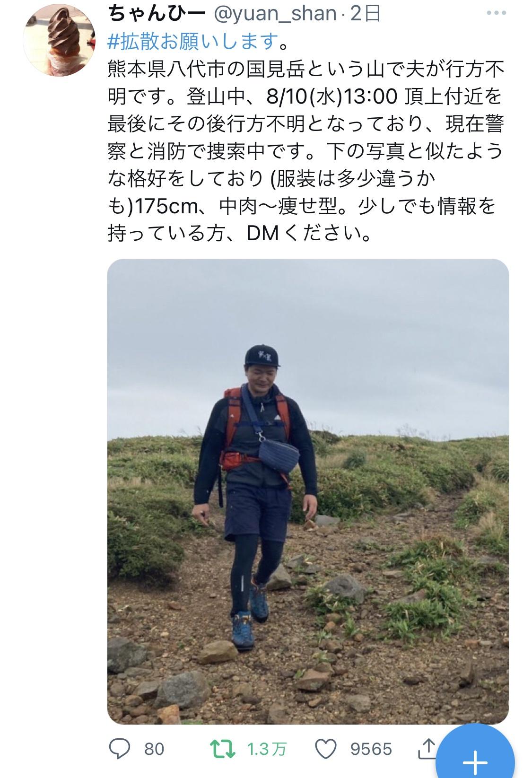
Task: View the 80 replies count
Action: click(x=154, y=749)
